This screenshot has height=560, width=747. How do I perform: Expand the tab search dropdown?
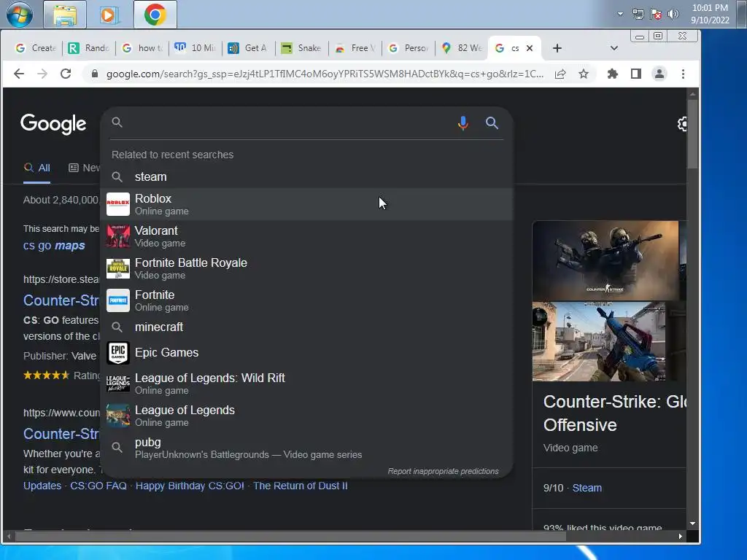pos(614,48)
